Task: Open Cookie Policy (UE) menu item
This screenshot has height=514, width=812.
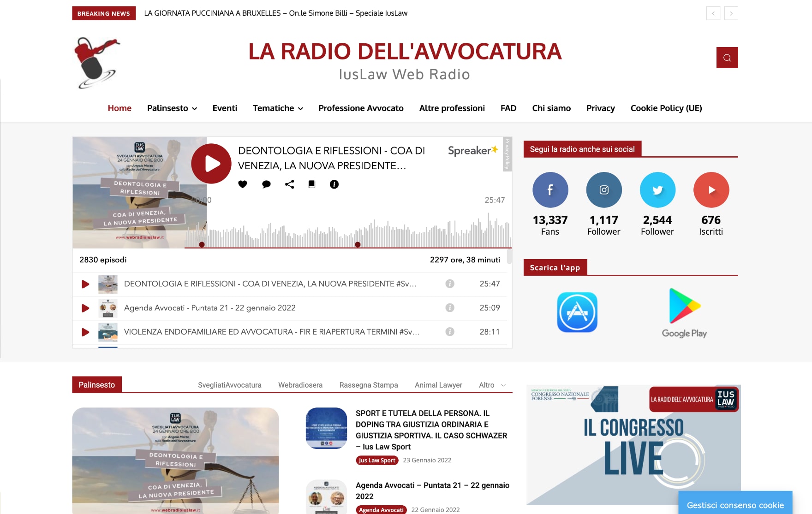Action: coord(666,108)
